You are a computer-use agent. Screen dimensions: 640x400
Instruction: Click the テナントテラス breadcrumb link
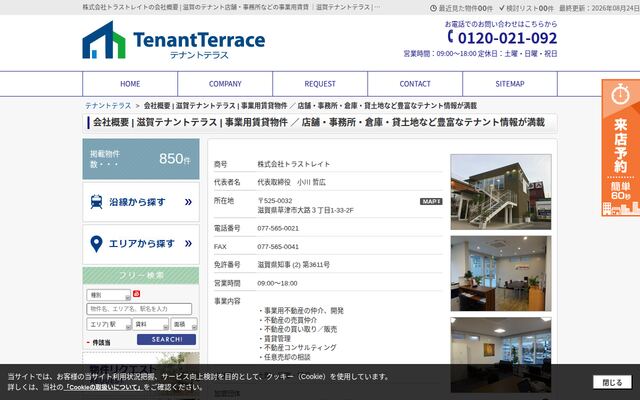pos(108,106)
